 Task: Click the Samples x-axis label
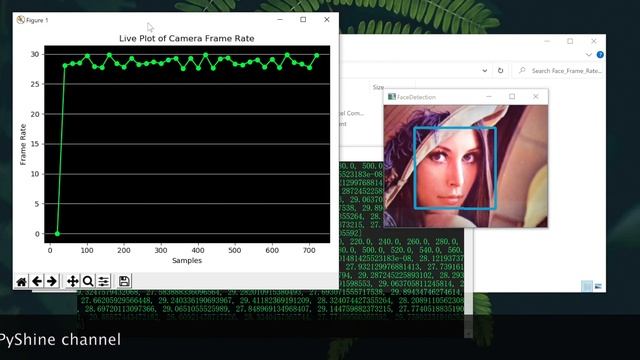[x=187, y=260]
